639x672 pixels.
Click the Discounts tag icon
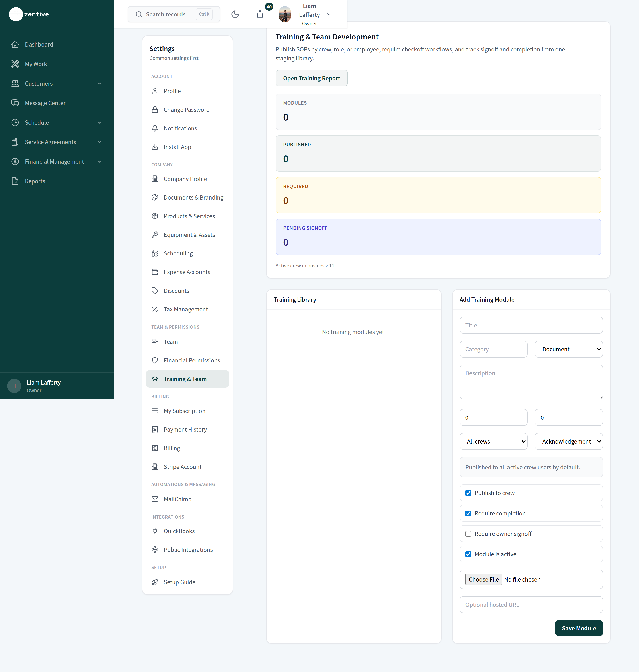[155, 290]
